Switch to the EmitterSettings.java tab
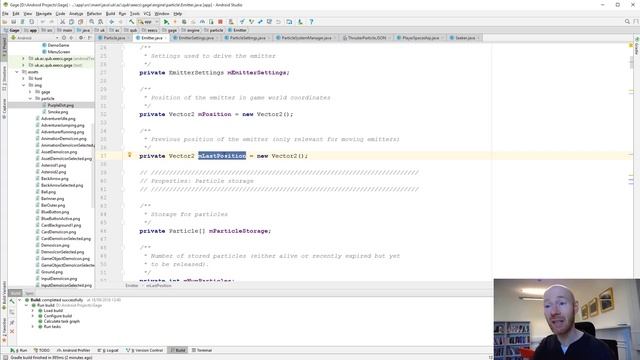The height and width of the screenshot is (360, 640). coord(196,38)
